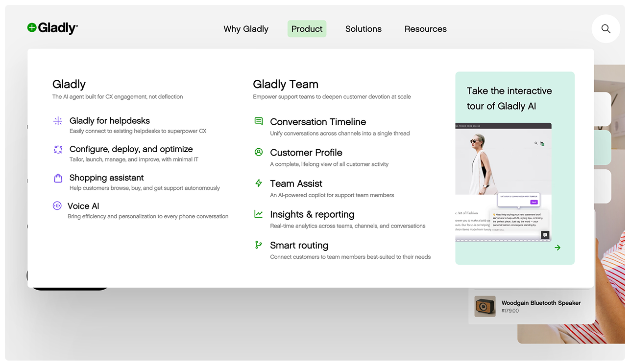Click 'Bring efficiency and personalization to every phone conversation'
630x364 pixels.
[x=148, y=216]
